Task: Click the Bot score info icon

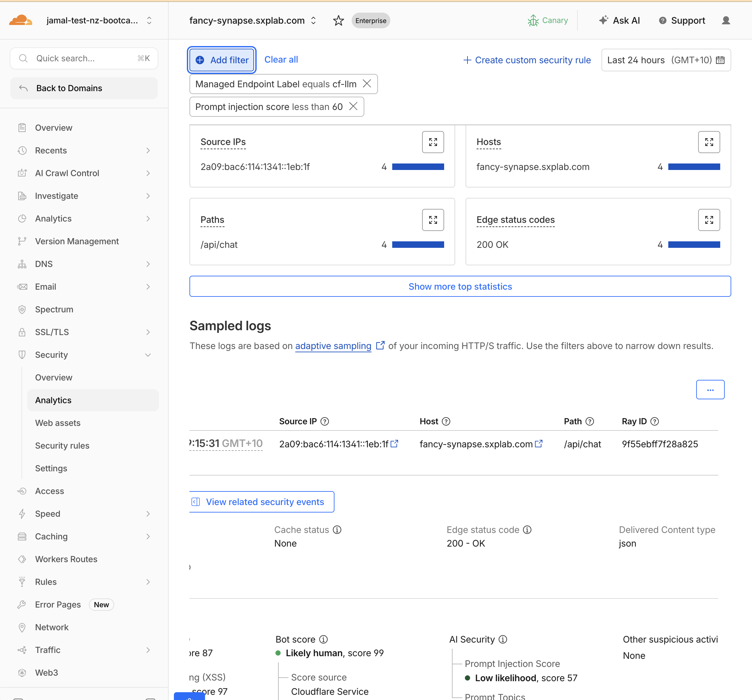Action: click(323, 639)
